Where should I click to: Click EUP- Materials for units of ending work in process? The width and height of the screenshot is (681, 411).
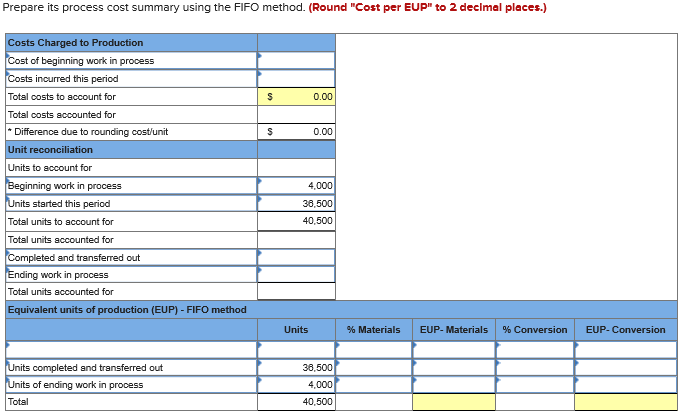pos(454,384)
